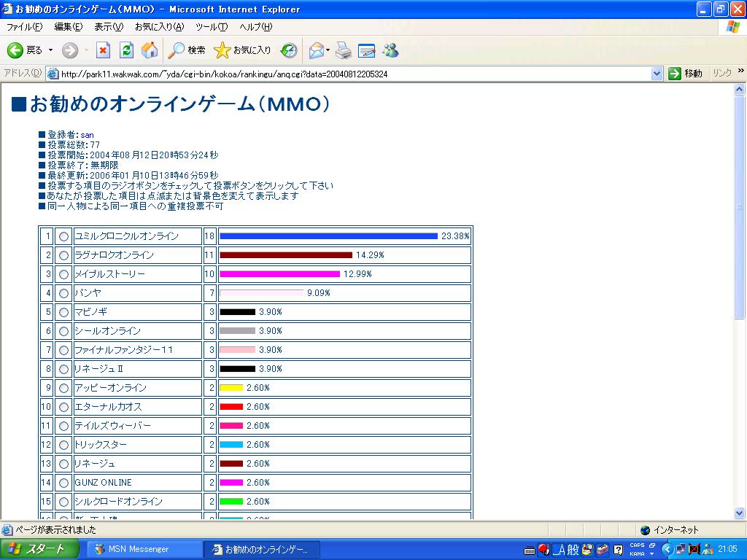
Task: Click the お勧めのオンラインゲー... taskbar button
Action: pos(260,550)
